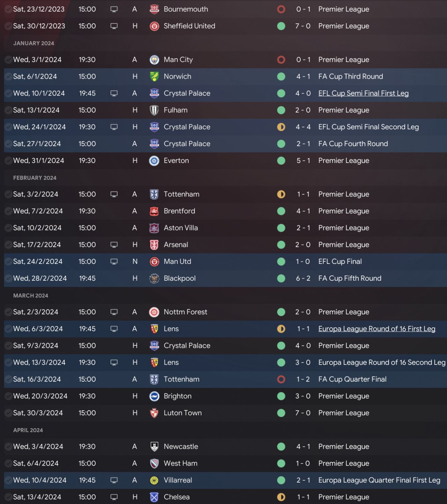The width and height of the screenshot is (447, 504).
Task: Select the Blackpool club crest icon
Action: pos(154,279)
